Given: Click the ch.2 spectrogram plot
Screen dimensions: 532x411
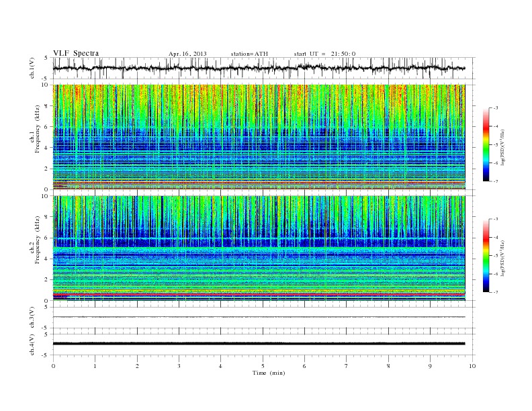Looking at the screenshot, I should click(x=259, y=248).
